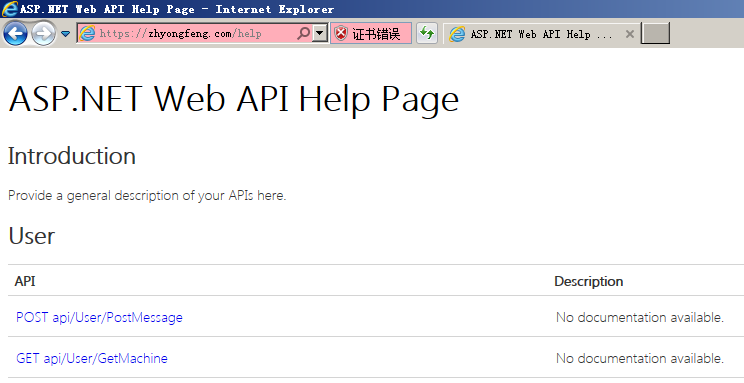Open GET api/User/GetMachine link

[92, 358]
